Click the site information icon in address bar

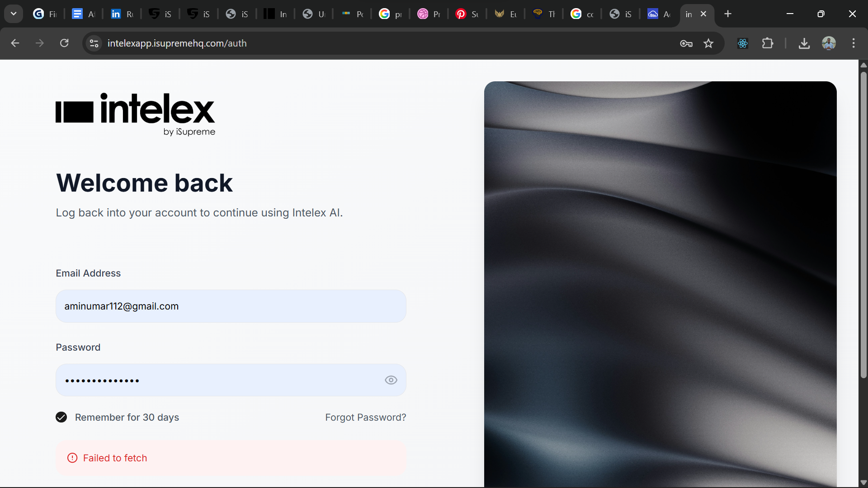94,43
